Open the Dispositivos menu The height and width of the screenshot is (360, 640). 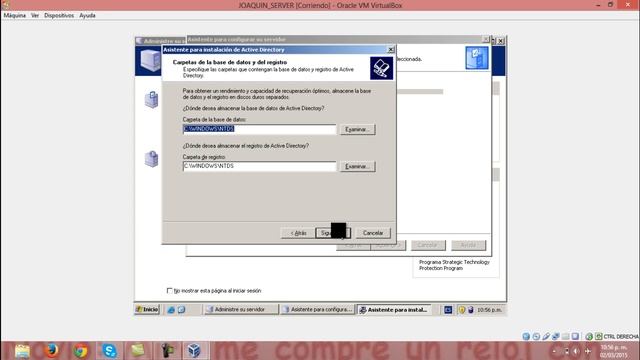tap(59, 16)
